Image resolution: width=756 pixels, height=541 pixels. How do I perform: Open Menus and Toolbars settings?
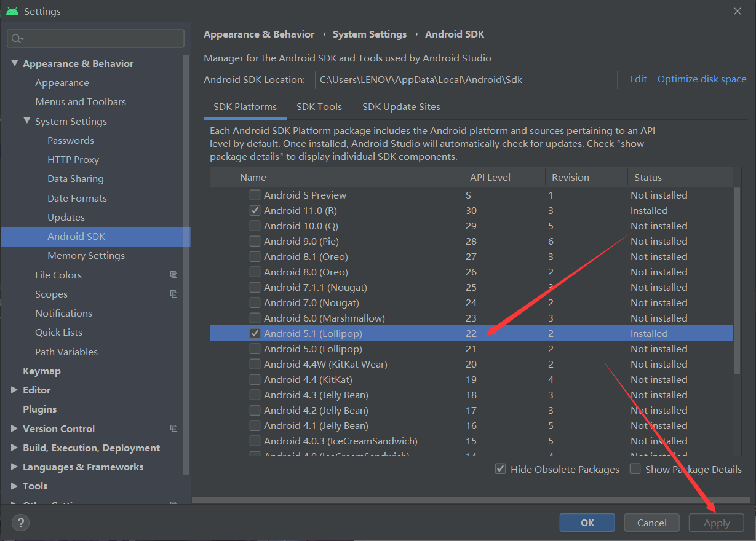[81, 102]
